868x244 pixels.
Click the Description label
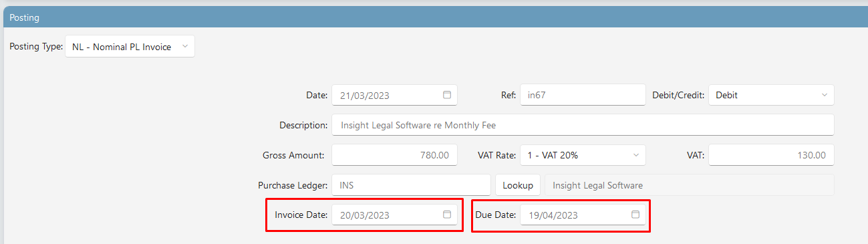303,125
